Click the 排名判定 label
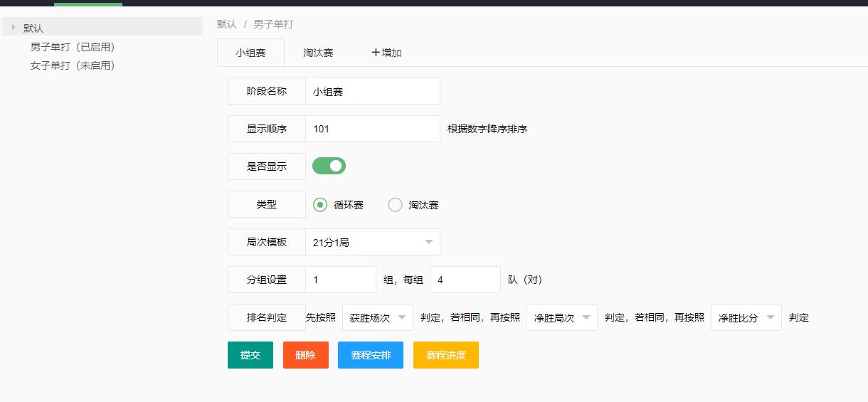This screenshot has width=868, height=402. (x=267, y=317)
